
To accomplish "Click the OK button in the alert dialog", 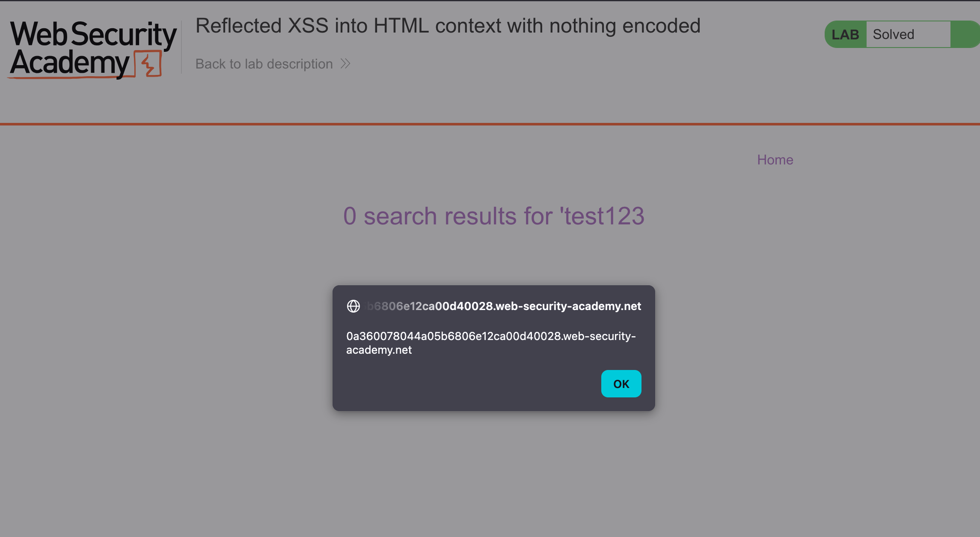I will pyautogui.click(x=621, y=384).
